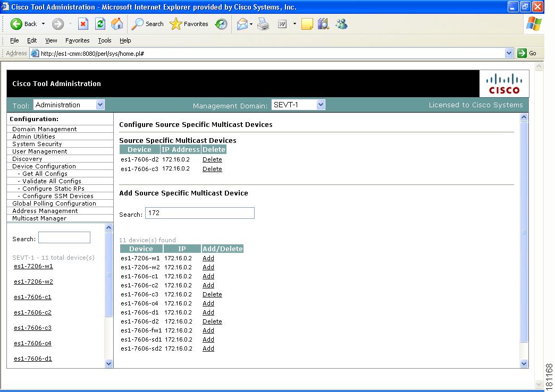The height and width of the screenshot is (392, 555).
Task: Select Configure SSM Devices
Action: (x=58, y=196)
